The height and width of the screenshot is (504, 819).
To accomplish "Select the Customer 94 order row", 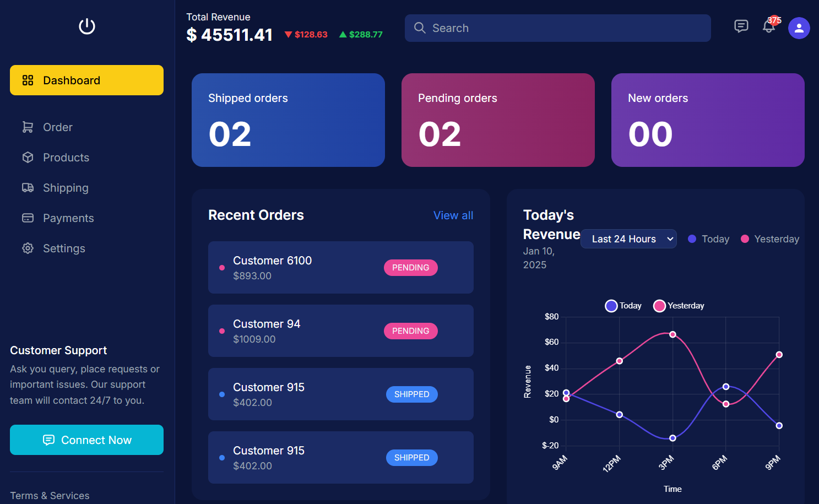I will point(341,330).
